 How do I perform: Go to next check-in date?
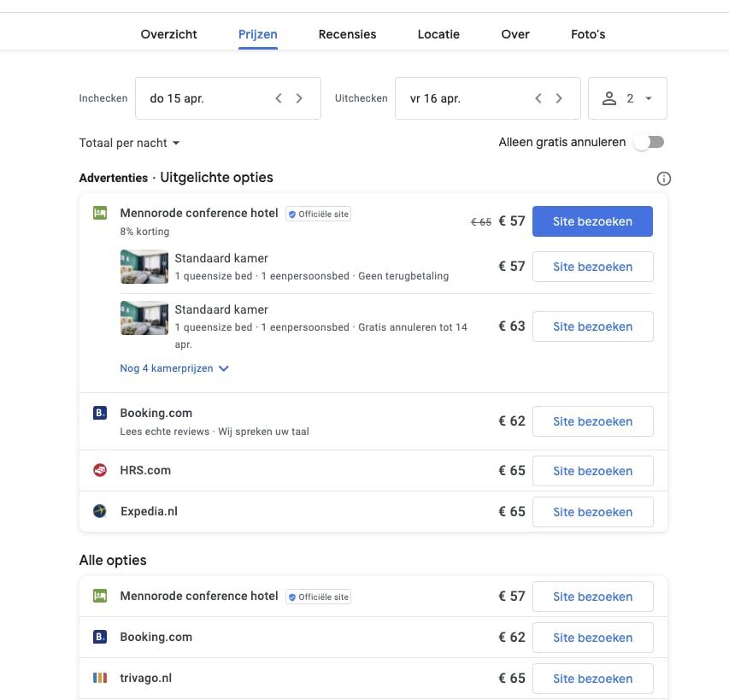tap(299, 98)
